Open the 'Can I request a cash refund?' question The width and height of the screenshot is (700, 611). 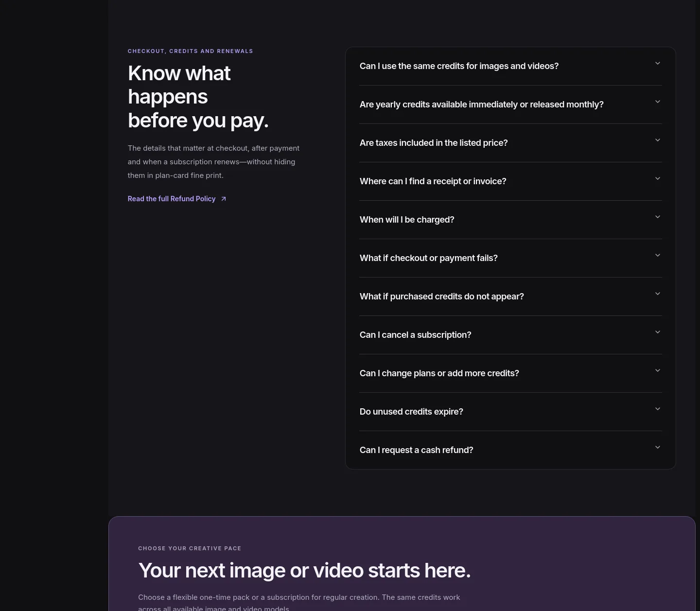[510, 450]
